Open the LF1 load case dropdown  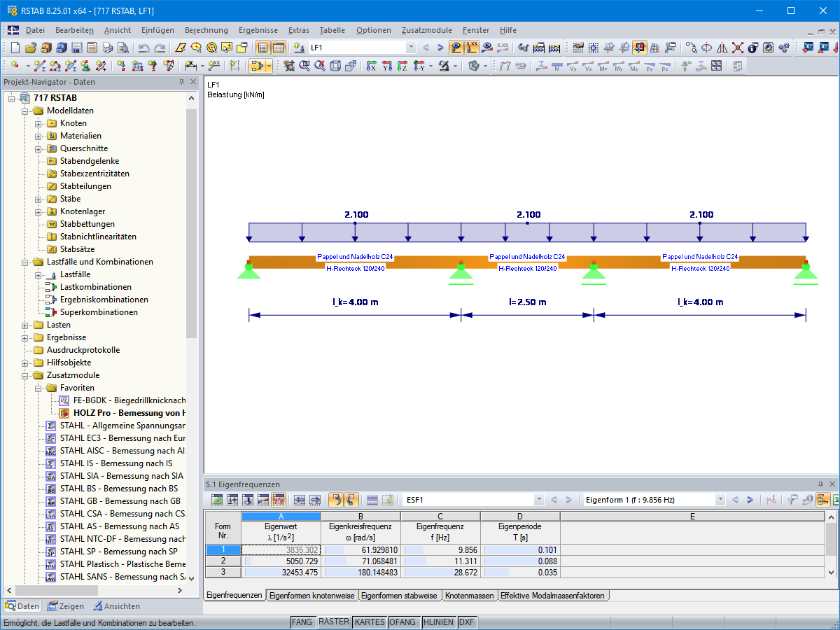pyautogui.click(x=410, y=48)
